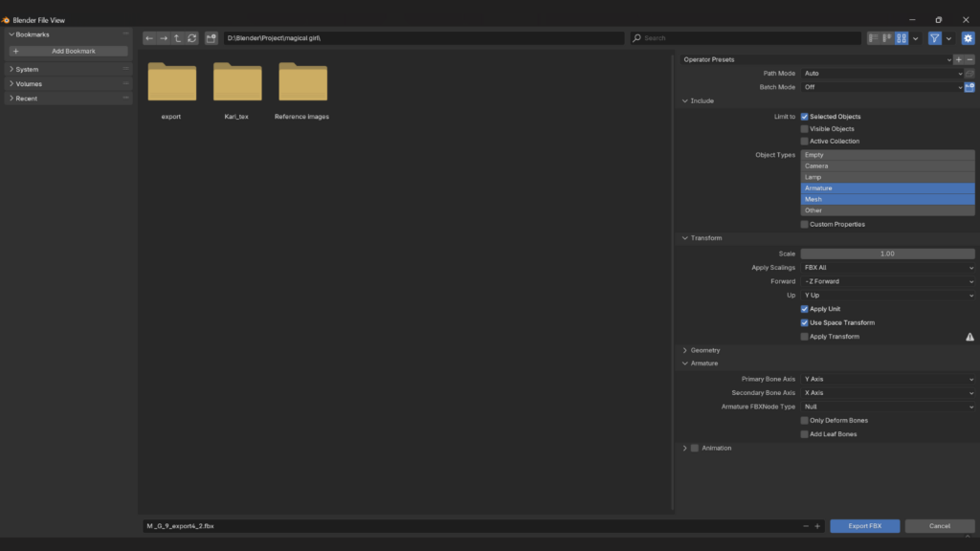Expand the System panel in sidebar
The image size is (980, 551).
(x=27, y=69)
